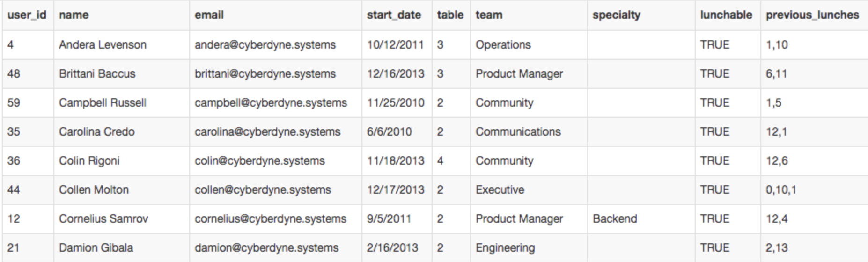Click the brittani@cyberdyne.systems email cell
Viewport: 868px width, 262px height.
265,74
